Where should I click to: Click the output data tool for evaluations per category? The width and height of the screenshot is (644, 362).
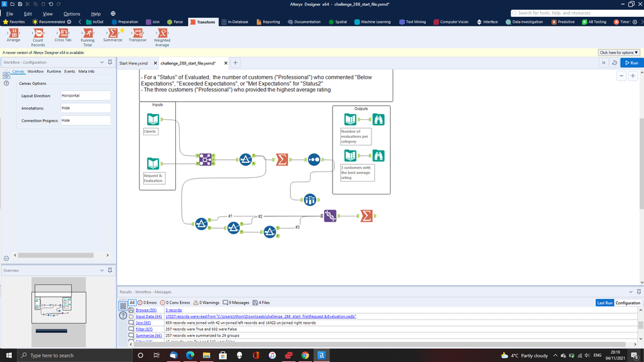pos(350,119)
